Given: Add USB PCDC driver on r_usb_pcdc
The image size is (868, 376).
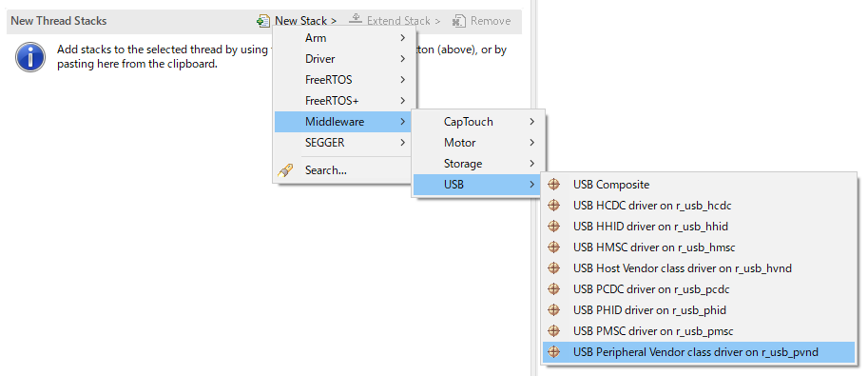Looking at the screenshot, I should [x=699, y=289].
